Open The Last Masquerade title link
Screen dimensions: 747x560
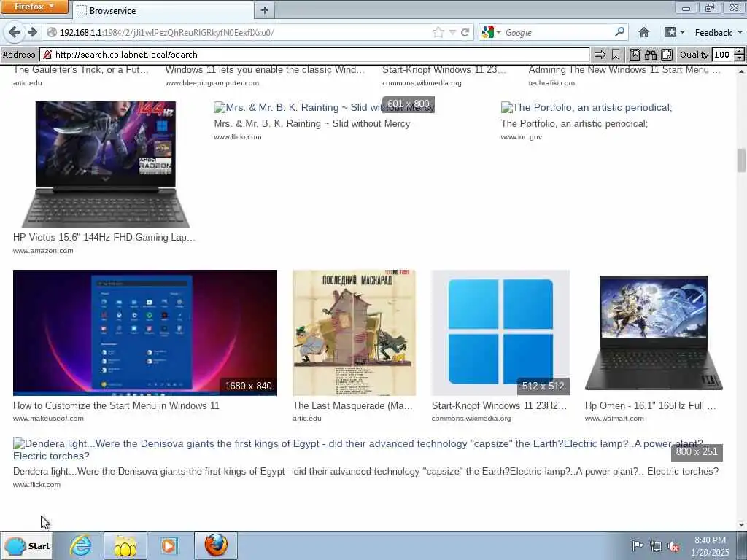[x=352, y=405]
